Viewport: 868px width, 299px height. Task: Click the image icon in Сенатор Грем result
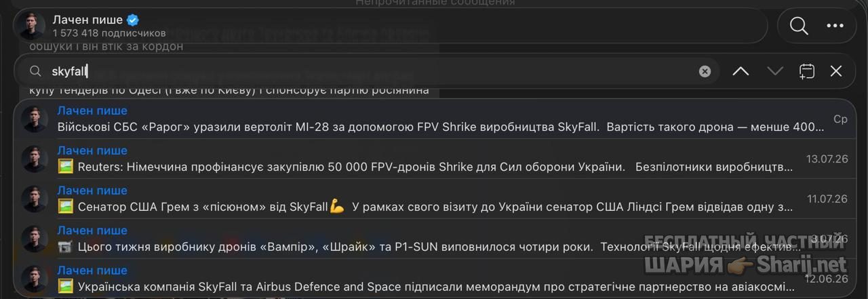point(65,207)
